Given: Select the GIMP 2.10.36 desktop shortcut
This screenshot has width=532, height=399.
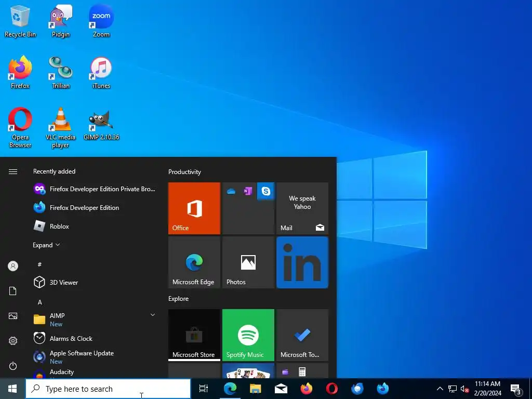Looking at the screenshot, I should coord(101,124).
